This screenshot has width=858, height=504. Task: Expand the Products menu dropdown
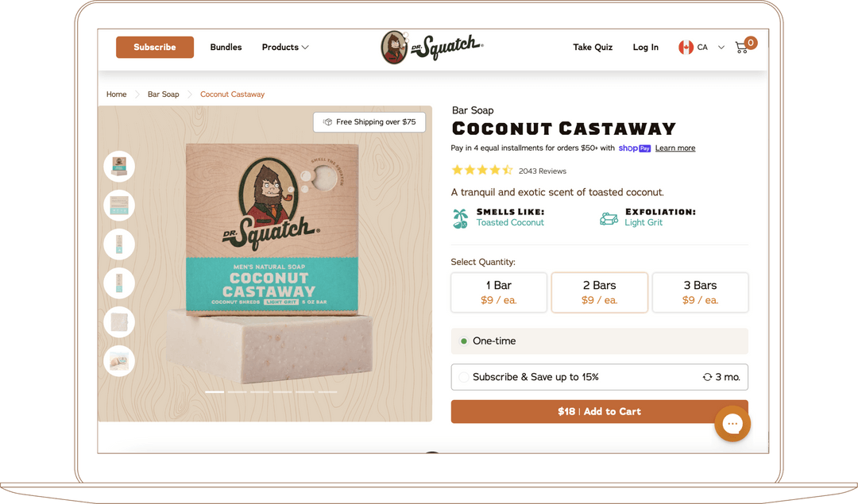285,47
